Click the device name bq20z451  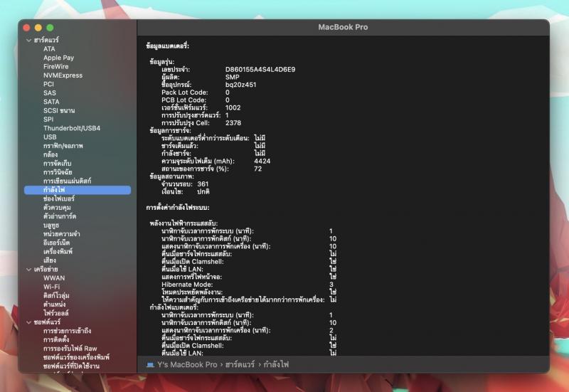240,85
